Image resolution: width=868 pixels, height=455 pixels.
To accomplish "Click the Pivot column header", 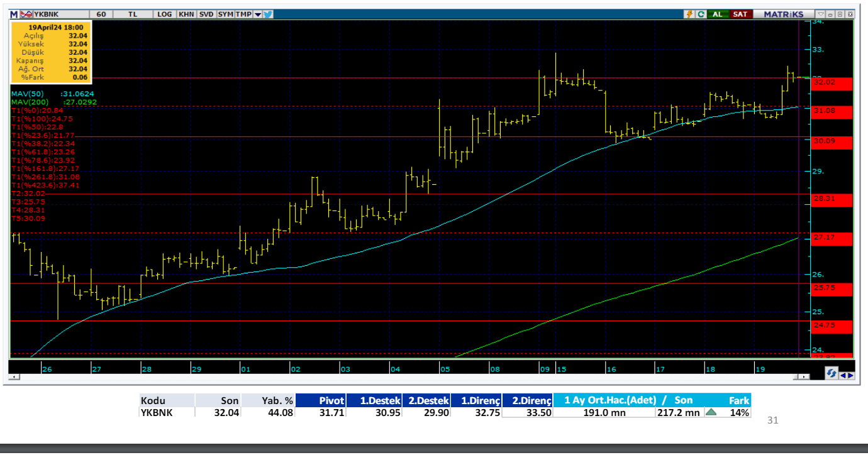I will coord(320,400).
